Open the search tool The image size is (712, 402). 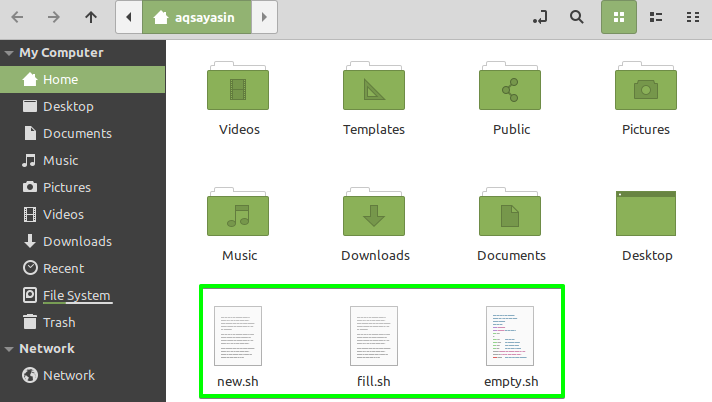tap(577, 17)
